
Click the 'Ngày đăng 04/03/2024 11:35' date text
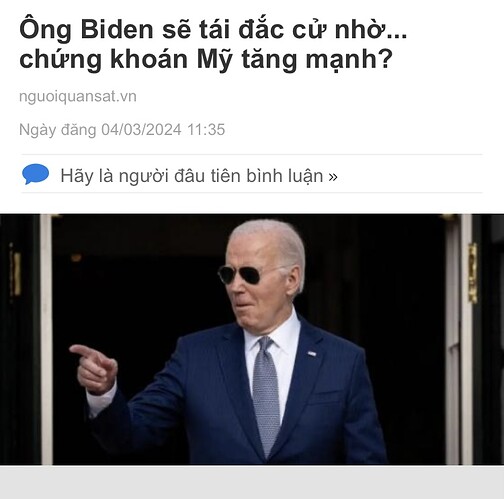click(x=122, y=130)
